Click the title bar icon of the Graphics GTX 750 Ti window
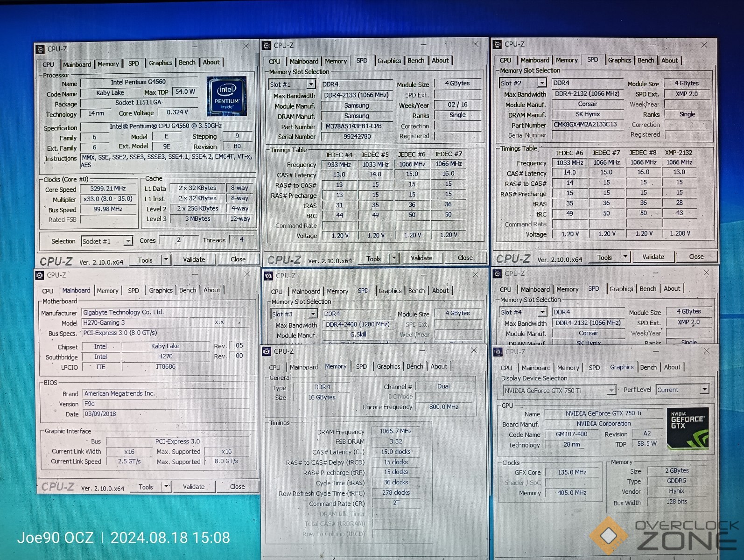This screenshot has width=744, height=560. click(x=498, y=352)
